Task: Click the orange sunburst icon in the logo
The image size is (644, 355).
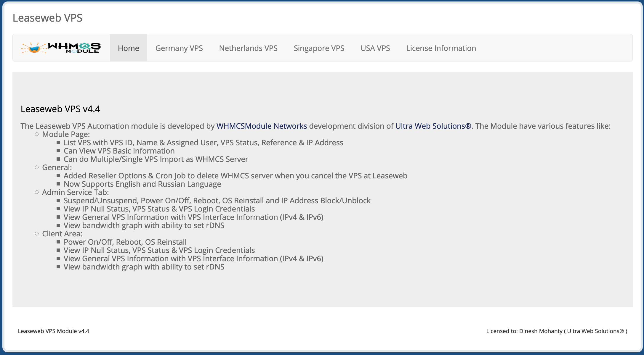Action: coord(33,48)
